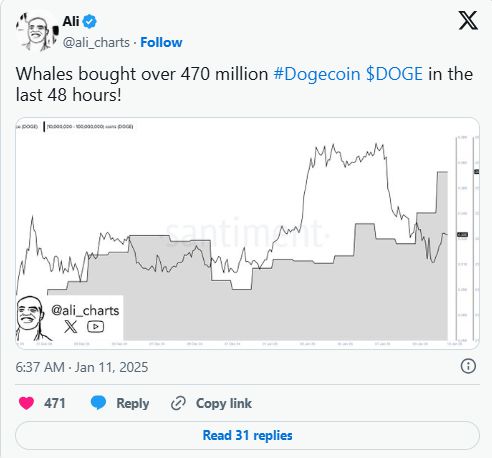
Task: Like the tweet with the heart icon
Action: 26,403
